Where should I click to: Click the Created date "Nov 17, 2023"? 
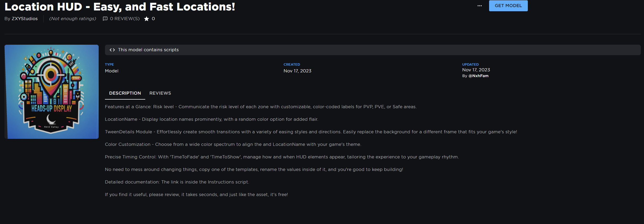click(297, 71)
